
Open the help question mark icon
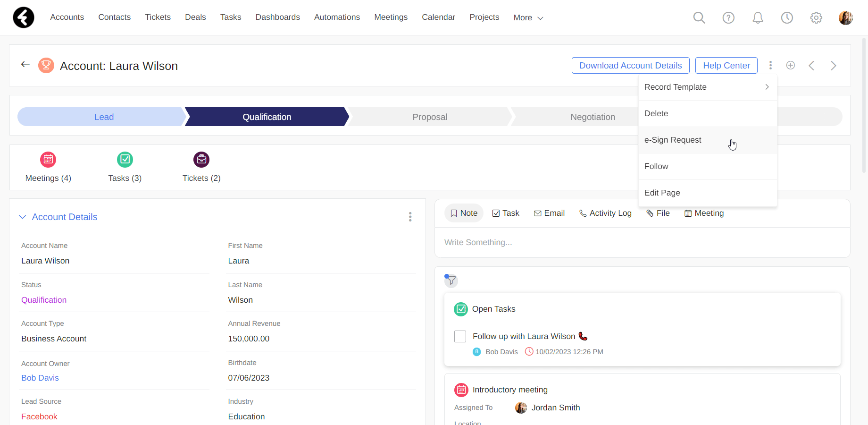point(728,17)
